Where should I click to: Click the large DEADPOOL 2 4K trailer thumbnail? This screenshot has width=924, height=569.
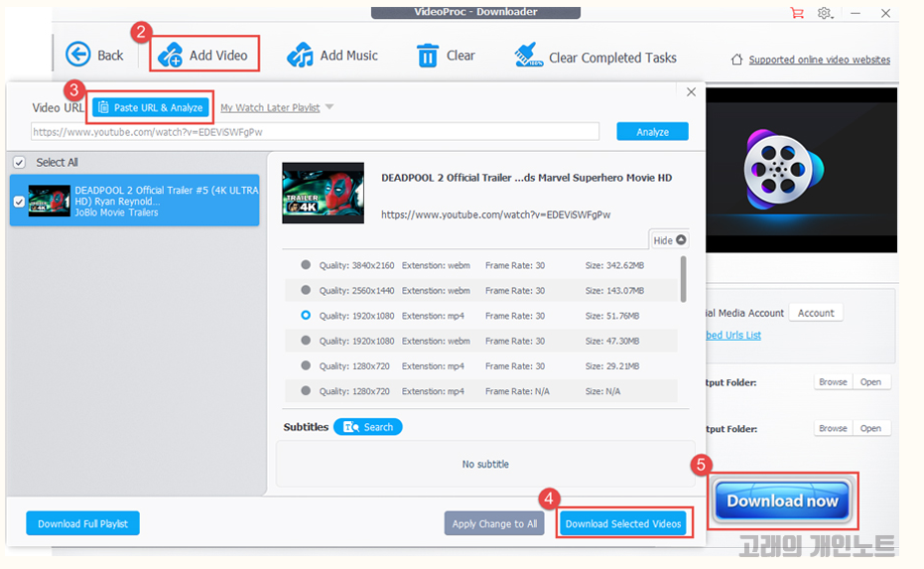tap(323, 193)
